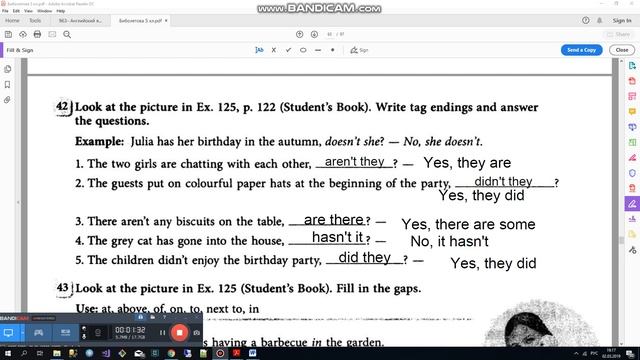Click the upload to cloud icon

pos(23,34)
